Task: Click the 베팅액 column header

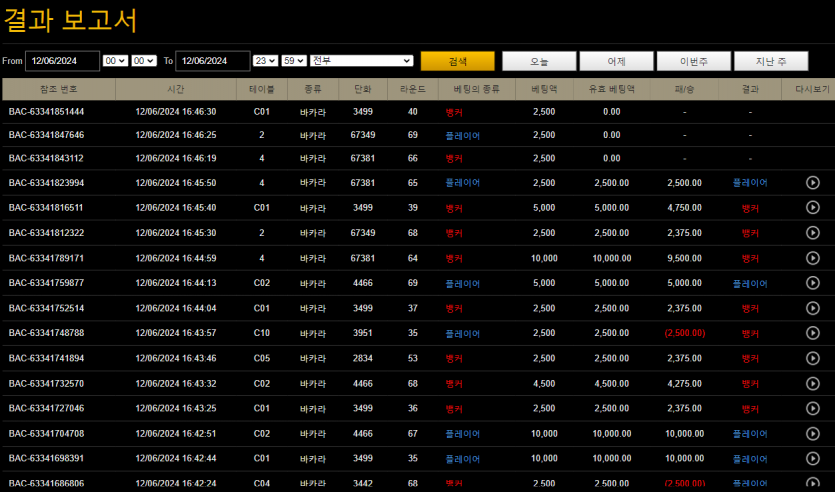Action: (544, 89)
